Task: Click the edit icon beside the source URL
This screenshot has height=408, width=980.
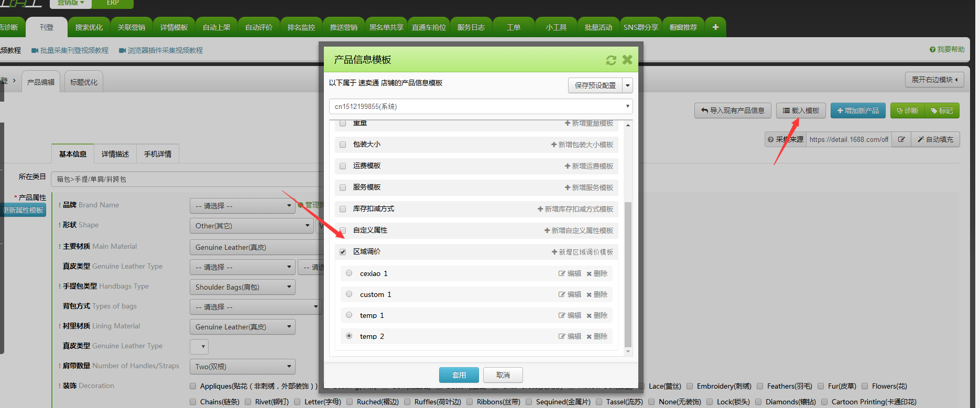Action: coord(901,139)
